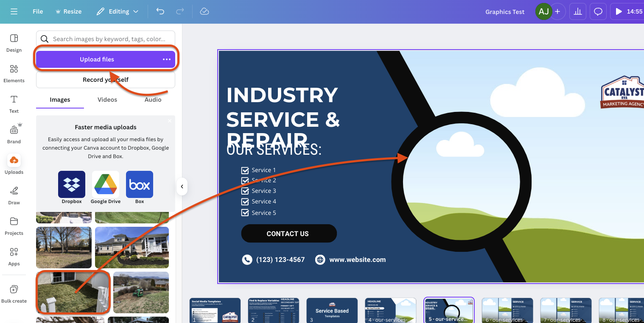
Task: Select the magnifying glass frame
Action: 462,182
